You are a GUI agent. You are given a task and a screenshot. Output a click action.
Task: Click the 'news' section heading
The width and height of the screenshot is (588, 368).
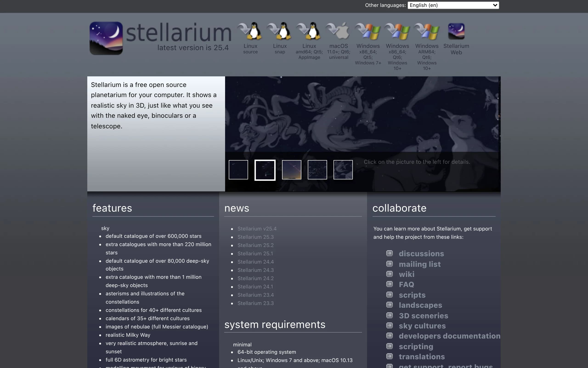point(237,208)
